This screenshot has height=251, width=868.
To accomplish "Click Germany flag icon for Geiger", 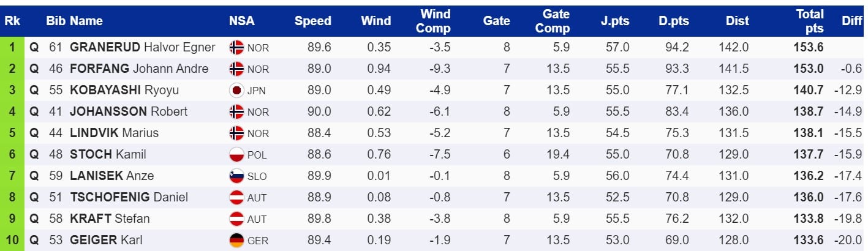I will (x=236, y=240).
